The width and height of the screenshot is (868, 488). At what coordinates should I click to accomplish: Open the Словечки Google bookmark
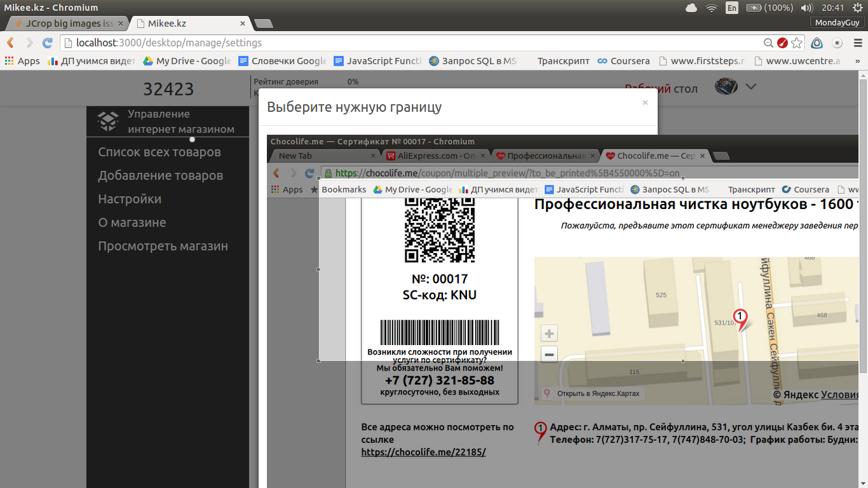[281, 61]
